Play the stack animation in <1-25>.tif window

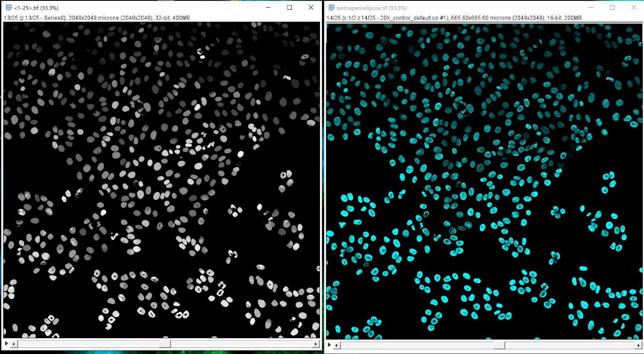pos(6,344)
